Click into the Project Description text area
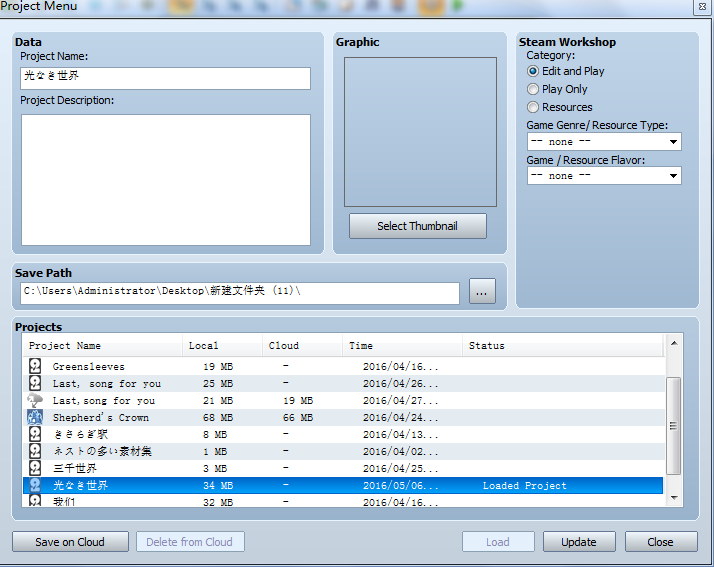 pyautogui.click(x=166, y=180)
